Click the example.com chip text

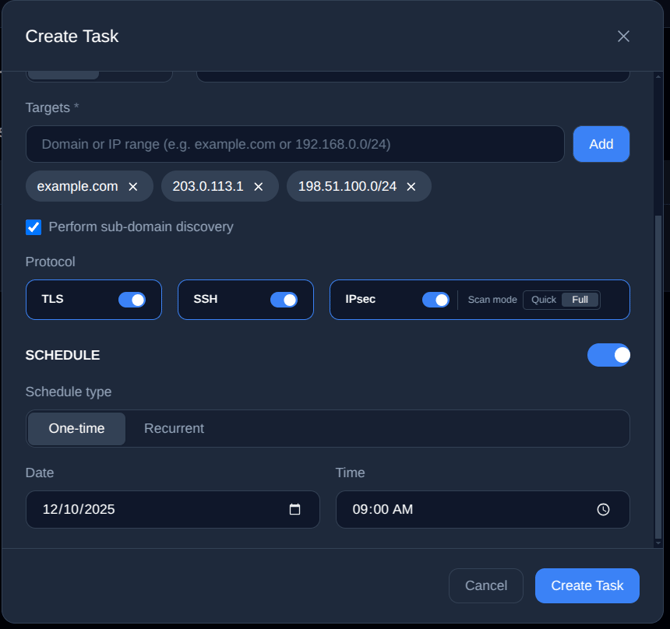click(x=77, y=186)
